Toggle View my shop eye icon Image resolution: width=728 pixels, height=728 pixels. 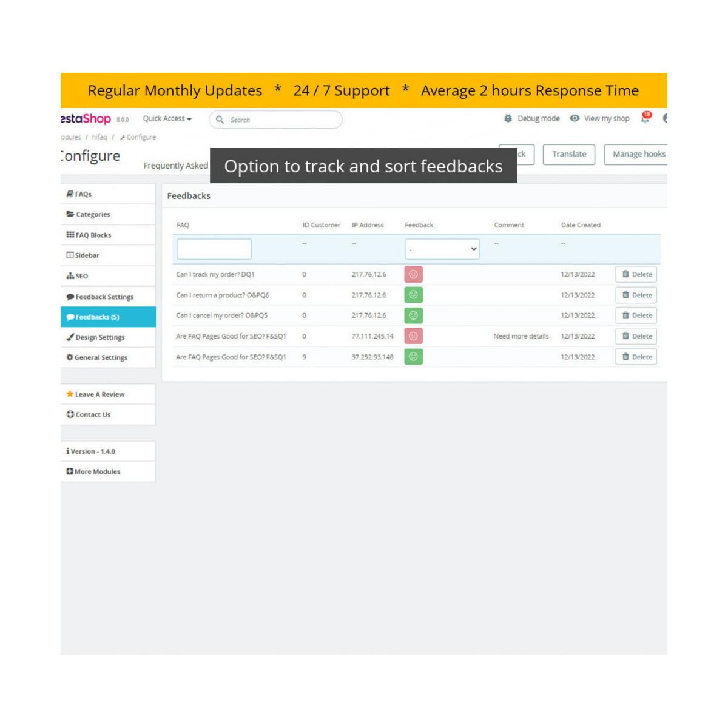tap(575, 119)
